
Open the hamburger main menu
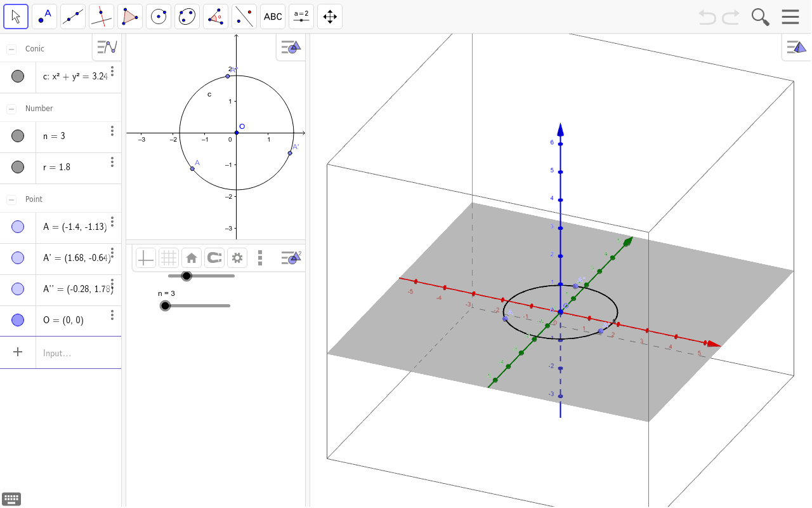[790, 17]
